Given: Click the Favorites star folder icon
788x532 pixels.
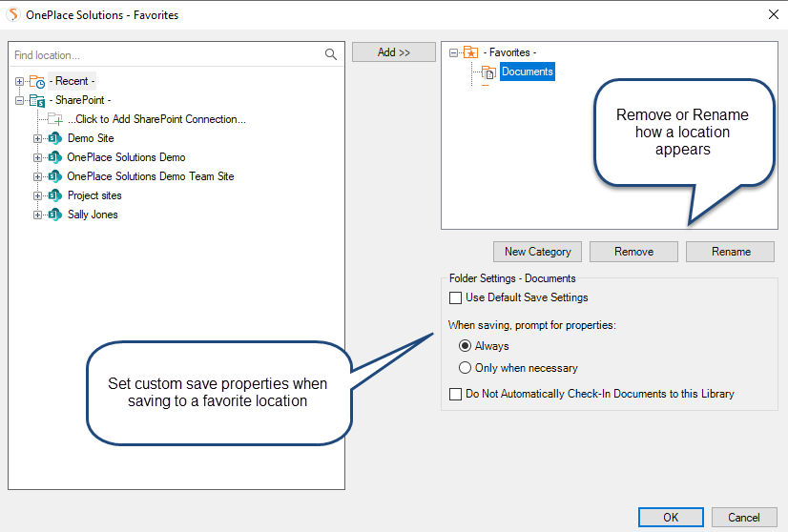Looking at the screenshot, I should coord(470,53).
